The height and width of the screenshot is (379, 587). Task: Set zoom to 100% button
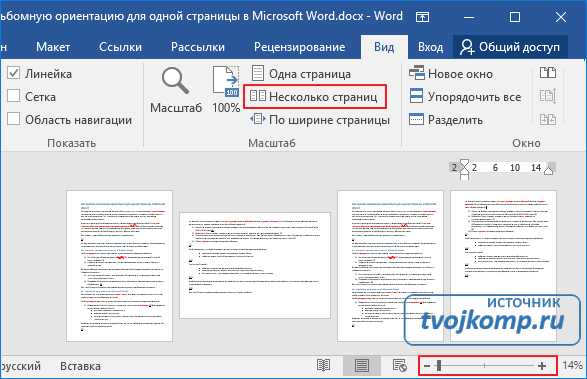[x=226, y=90]
